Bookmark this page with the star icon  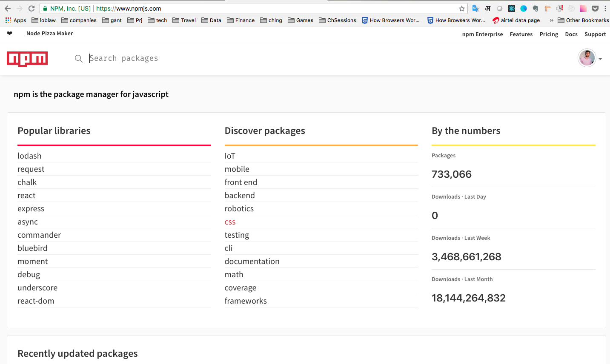(x=462, y=9)
